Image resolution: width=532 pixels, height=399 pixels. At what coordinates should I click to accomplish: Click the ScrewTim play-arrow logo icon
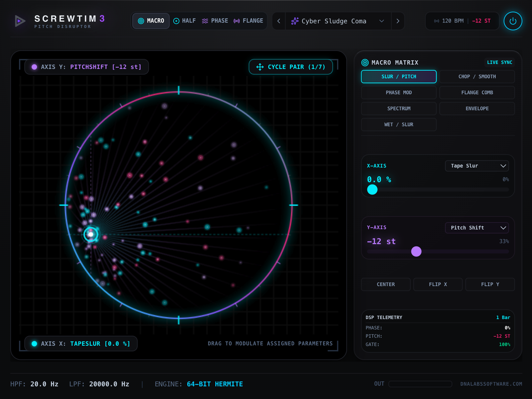pyautogui.click(x=20, y=21)
